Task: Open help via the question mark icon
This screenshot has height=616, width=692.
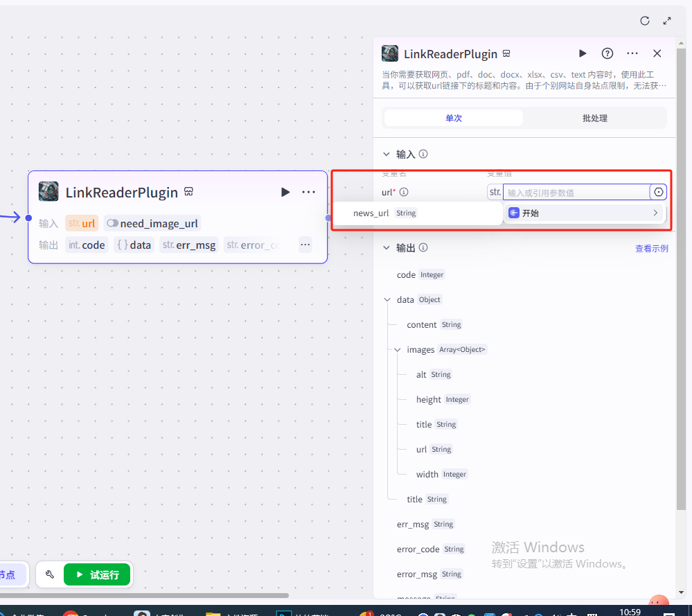Action: pyautogui.click(x=607, y=53)
